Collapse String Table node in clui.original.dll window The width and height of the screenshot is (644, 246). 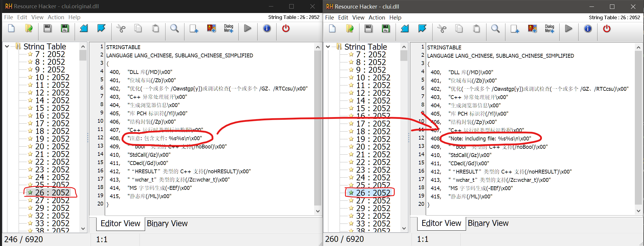7,46
